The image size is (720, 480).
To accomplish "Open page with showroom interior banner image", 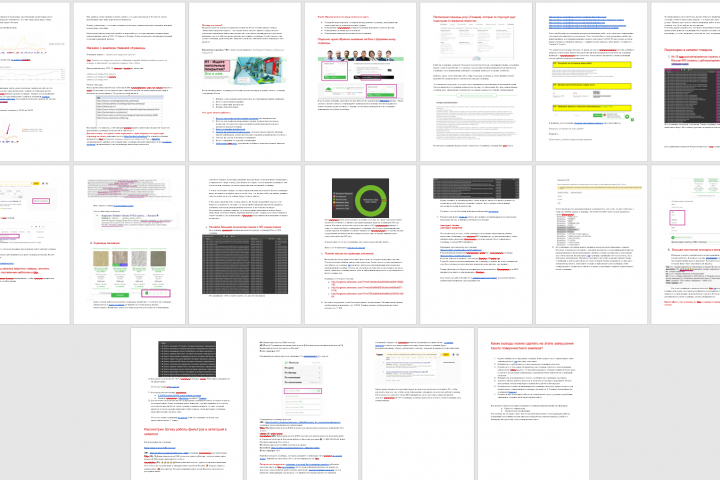I will [x=245, y=82].
